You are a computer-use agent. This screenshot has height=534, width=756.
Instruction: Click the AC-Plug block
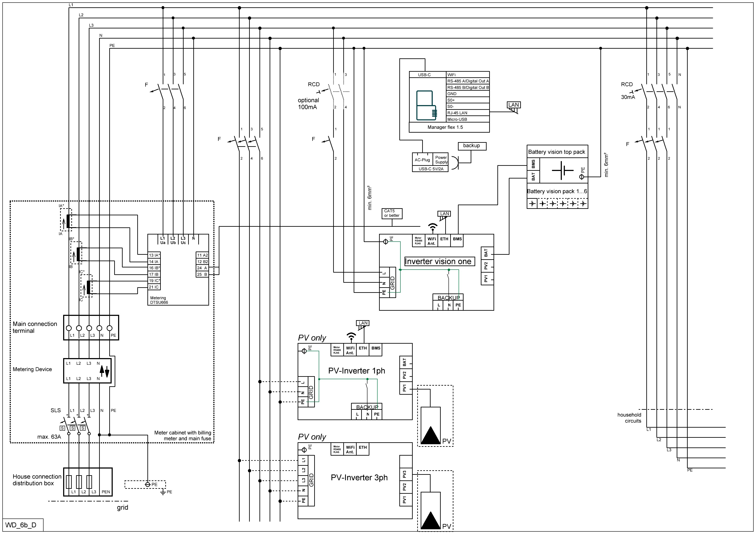pyautogui.click(x=422, y=160)
